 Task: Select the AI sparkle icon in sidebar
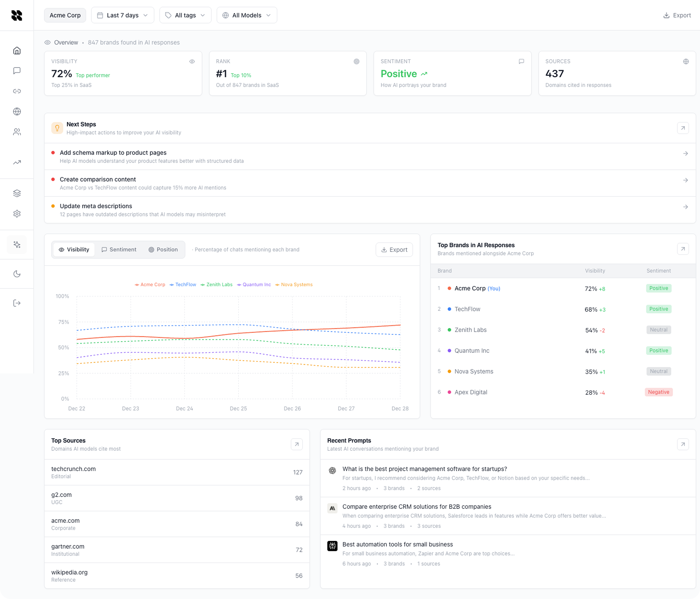click(x=17, y=245)
